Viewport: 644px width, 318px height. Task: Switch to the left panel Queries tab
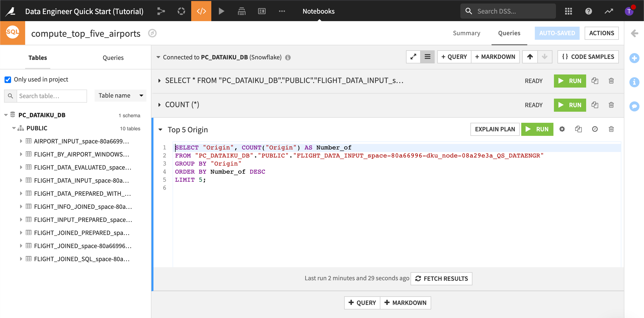coord(113,58)
